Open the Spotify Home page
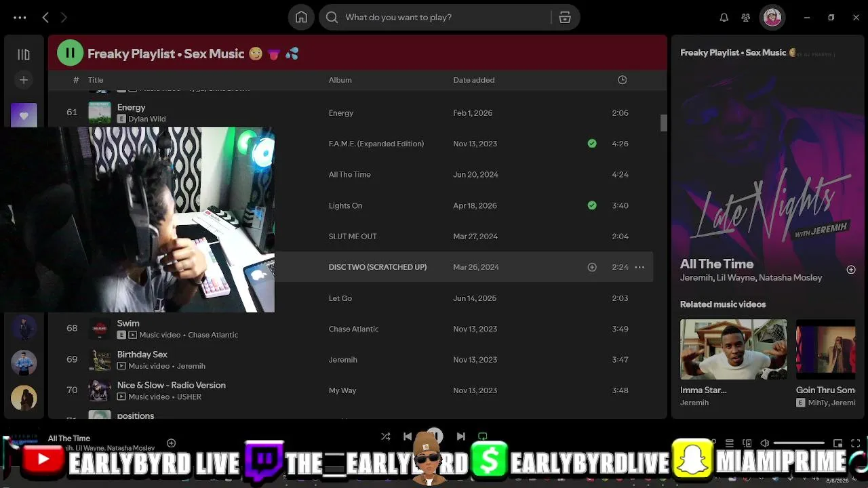The image size is (868, 488). tap(301, 18)
